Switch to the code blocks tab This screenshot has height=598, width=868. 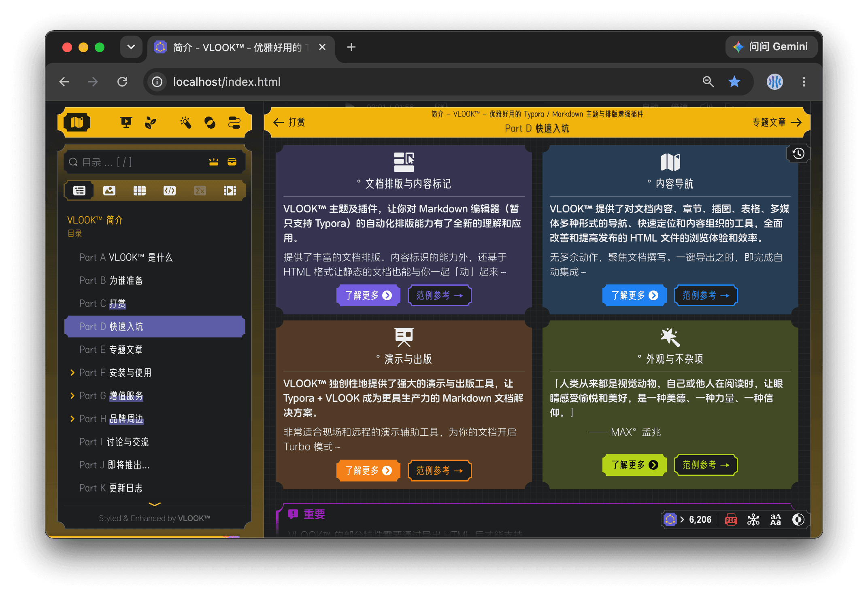click(170, 191)
